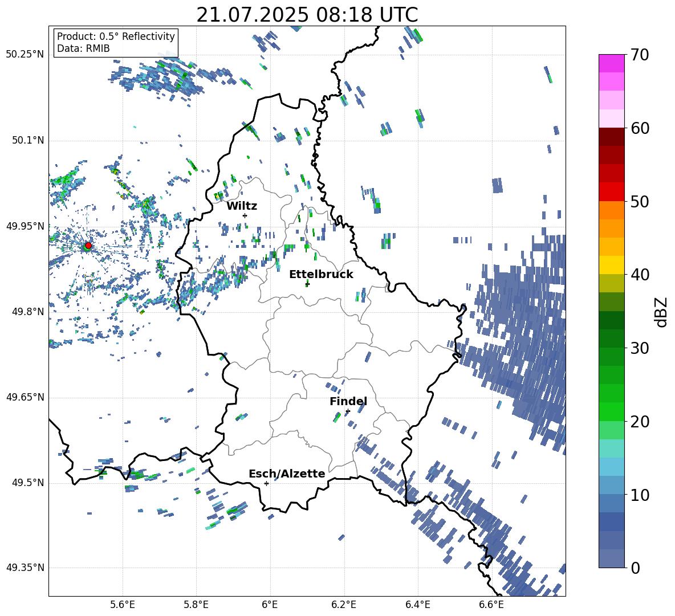Pick the yellow colorbar swatch above 40
The width and height of the screenshot is (675, 616).
[611, 265]
